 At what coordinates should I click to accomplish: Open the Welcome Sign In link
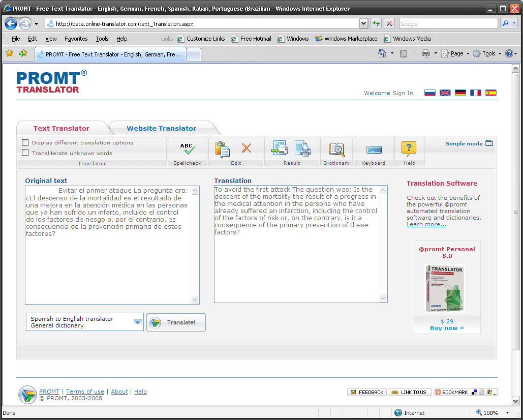388,93
